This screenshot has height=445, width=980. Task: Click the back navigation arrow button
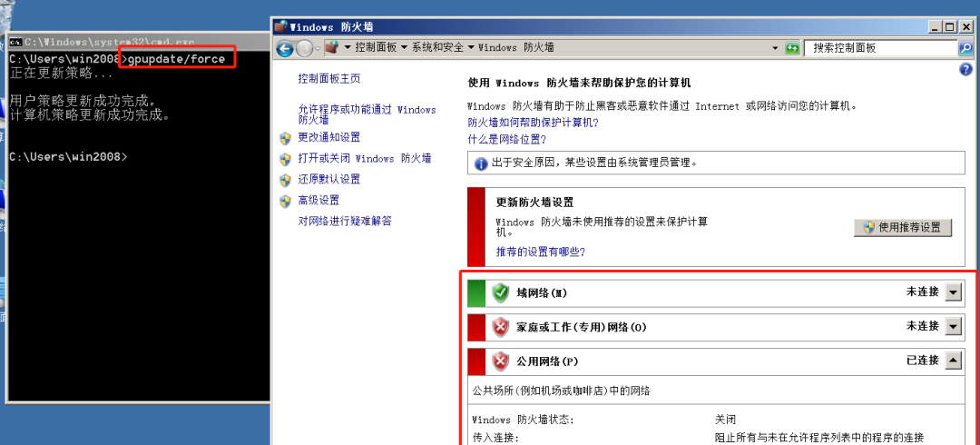tap(285, 48)
